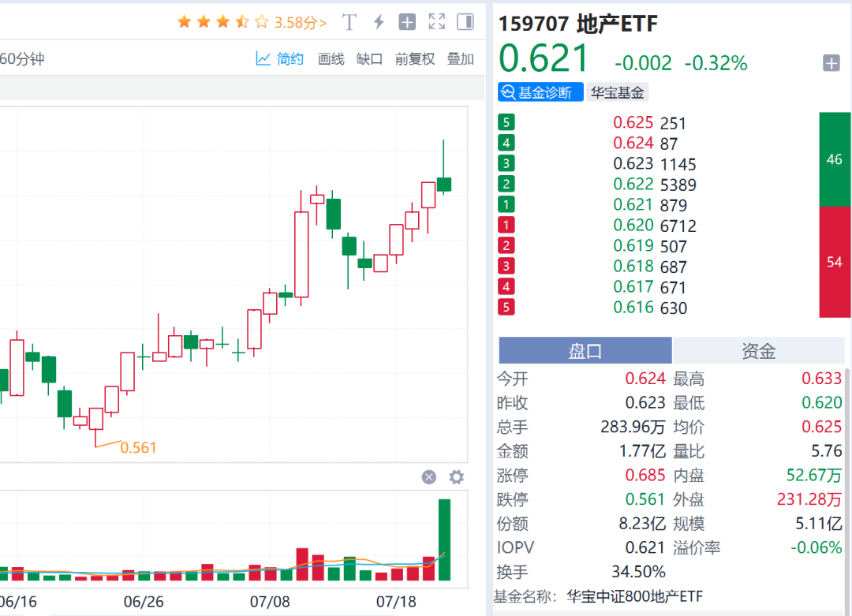Select the 盘口 order book tab

(x=584, y=349)
